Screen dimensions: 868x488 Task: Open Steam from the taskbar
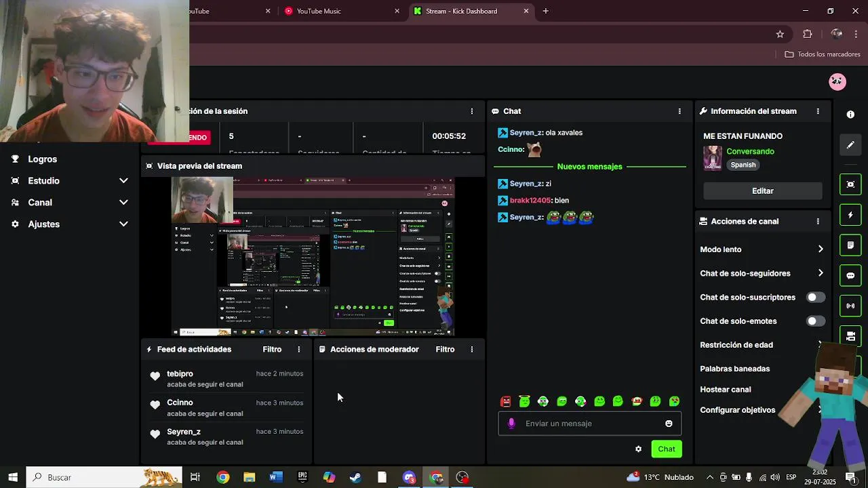point(355,477)
